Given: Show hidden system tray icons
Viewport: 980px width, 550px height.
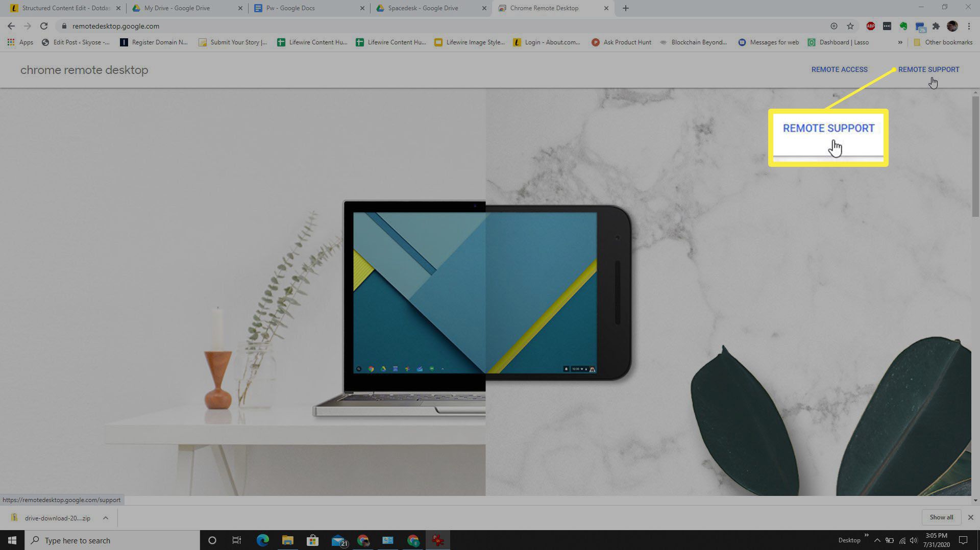Looking at the screenshot, I should point(877,540).
